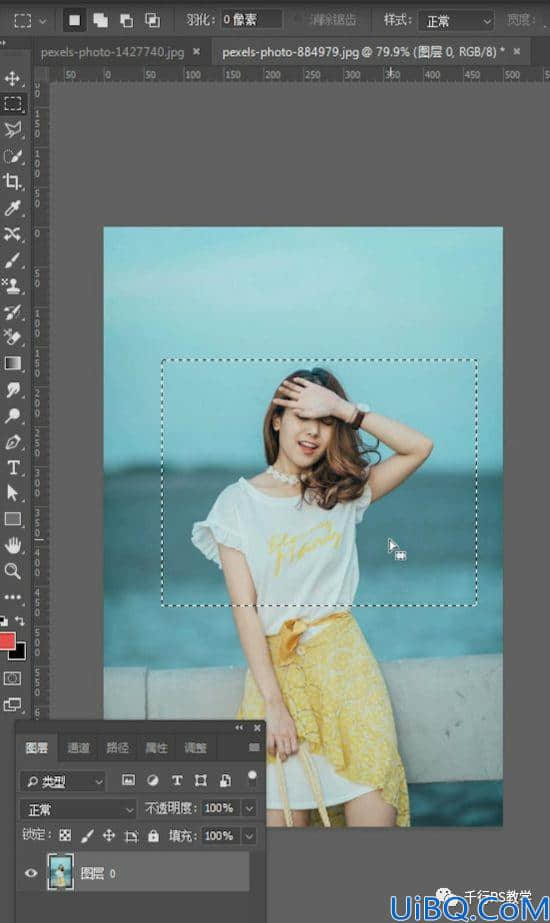Select the Gradient tool
The image size is (550, 923).
coord(12,363)
